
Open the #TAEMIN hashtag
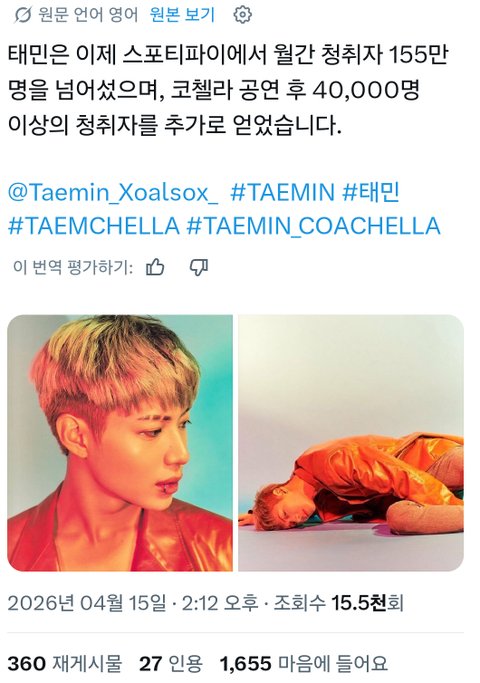click(x=282, y=193)
